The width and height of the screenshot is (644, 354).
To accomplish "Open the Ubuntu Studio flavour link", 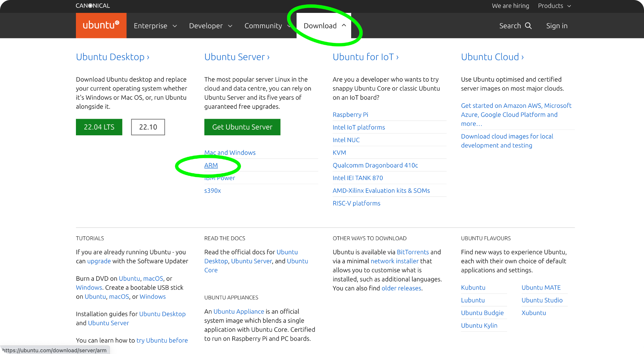I will point(542,300).
